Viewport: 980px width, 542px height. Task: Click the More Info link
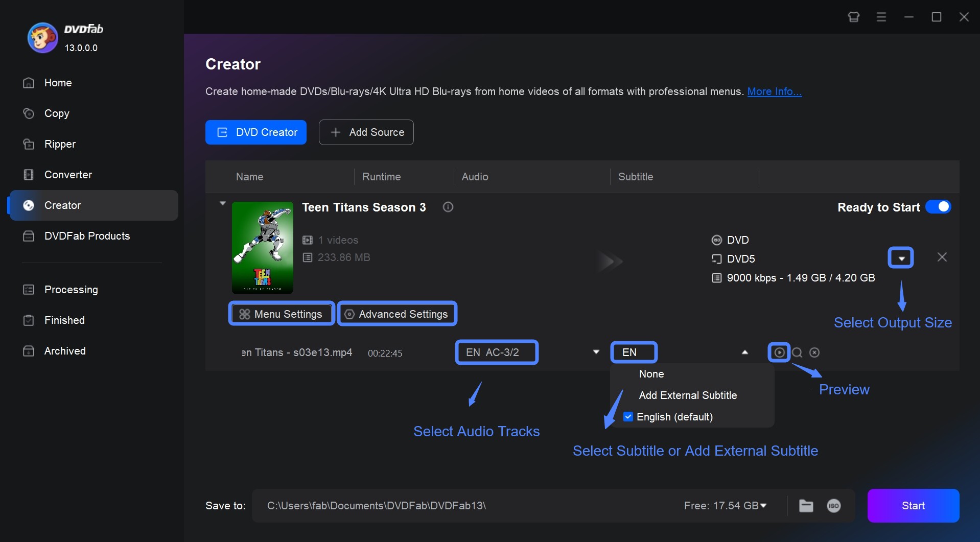pos(774,91)
